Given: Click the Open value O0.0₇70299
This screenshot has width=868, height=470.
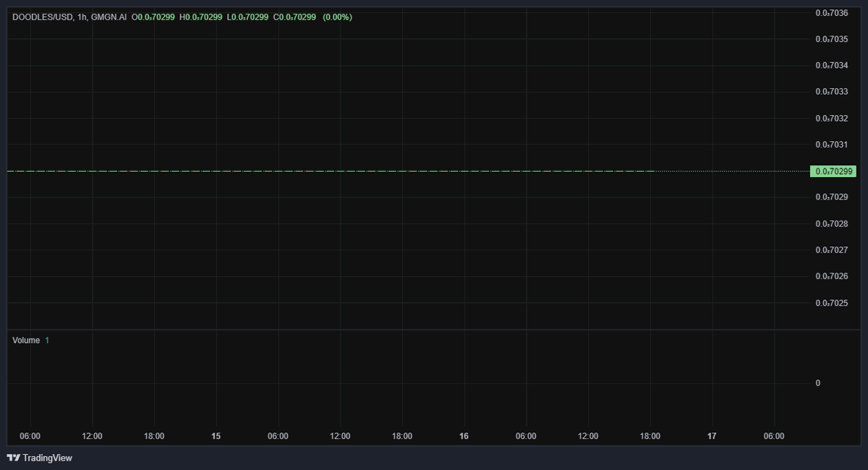Looking at the screenshot, I should coord(153,17).
